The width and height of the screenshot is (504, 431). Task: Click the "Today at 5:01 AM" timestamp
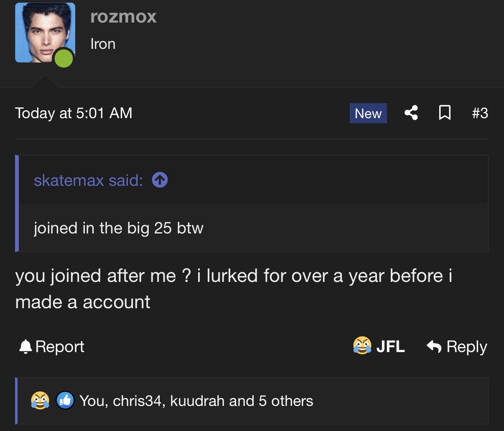pyautogui.click(x=74, y=113)
